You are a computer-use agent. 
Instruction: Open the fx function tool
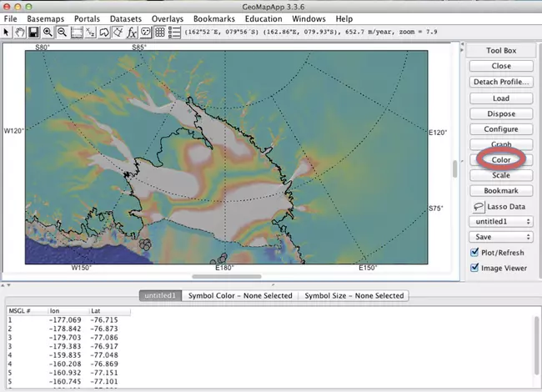click(131, 32)
